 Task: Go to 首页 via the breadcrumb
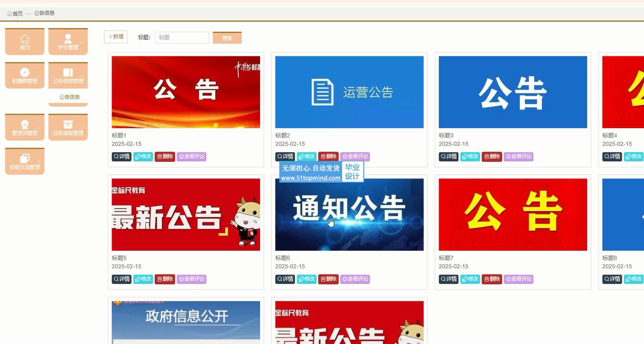(15, 13)
